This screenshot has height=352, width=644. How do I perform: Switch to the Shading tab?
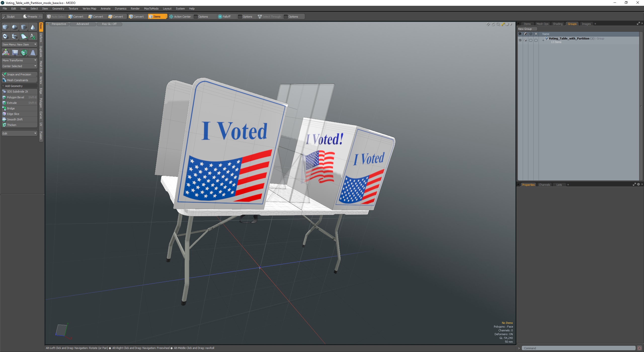coord(557,24)
